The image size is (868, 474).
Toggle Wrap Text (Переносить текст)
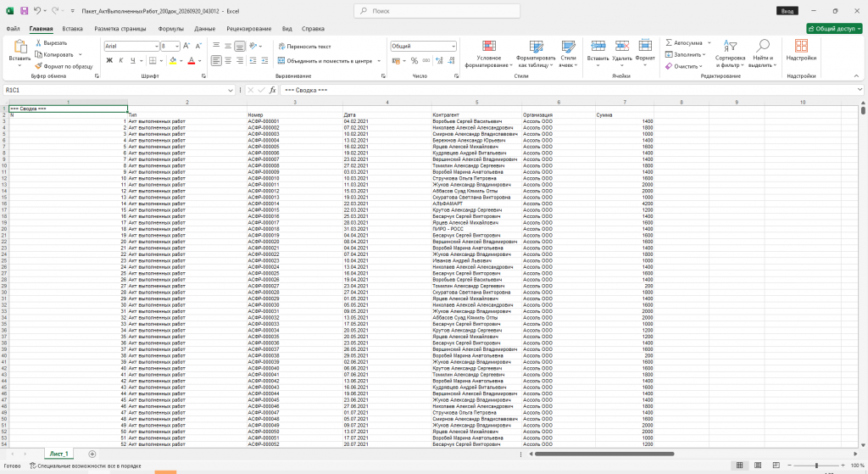coord(304,47)
